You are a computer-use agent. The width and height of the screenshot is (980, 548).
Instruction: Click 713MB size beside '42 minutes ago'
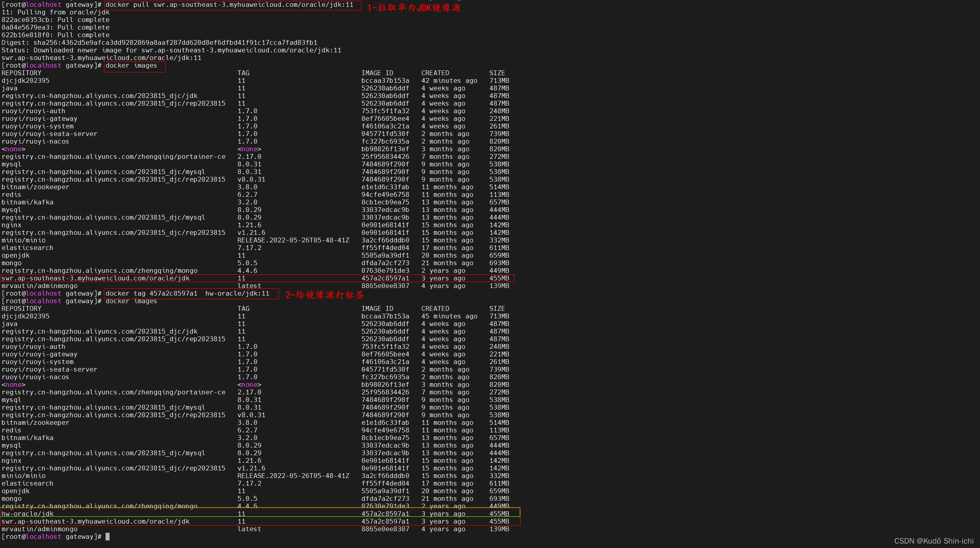click(499, 81)
